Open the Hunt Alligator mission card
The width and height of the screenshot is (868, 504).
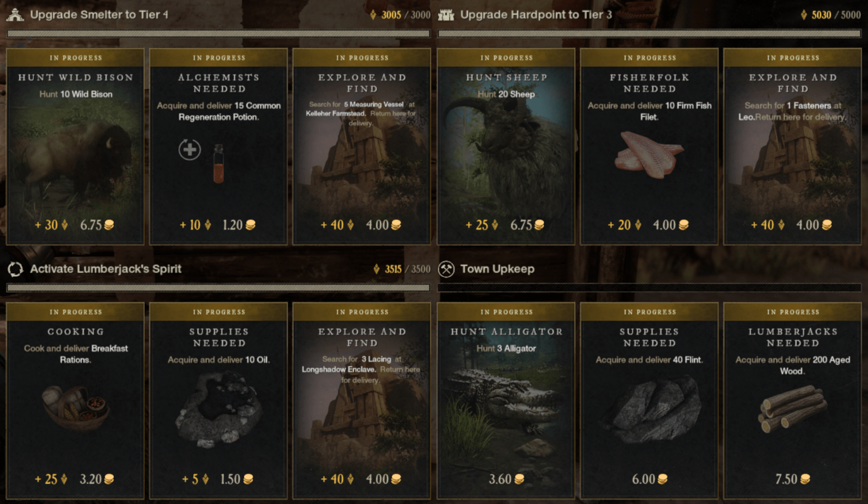tap(506, 400)
